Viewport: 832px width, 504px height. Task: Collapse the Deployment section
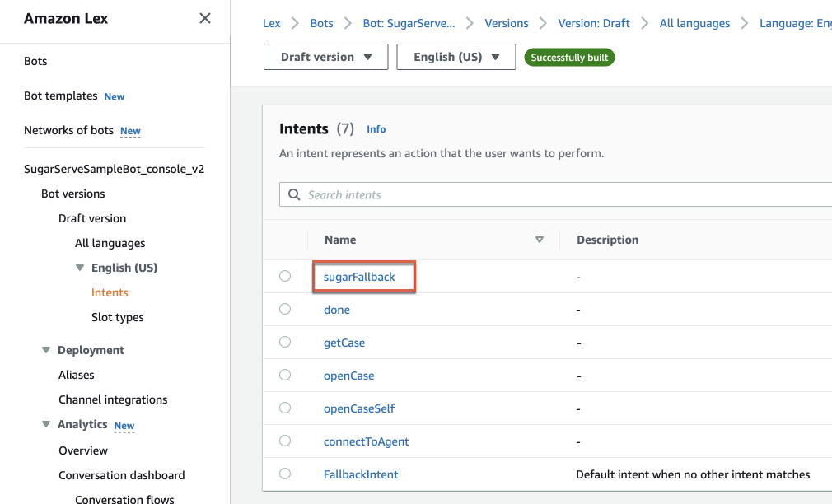coord(46,350)
